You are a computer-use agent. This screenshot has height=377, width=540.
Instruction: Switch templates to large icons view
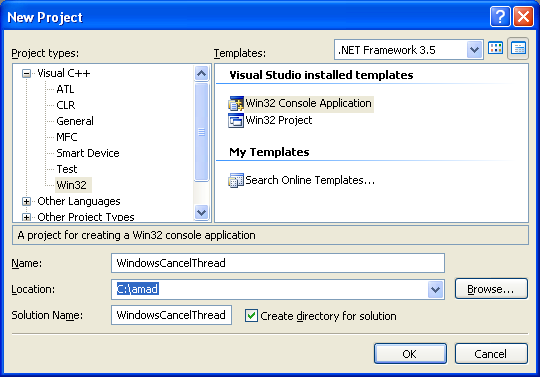tap(496, 48)
